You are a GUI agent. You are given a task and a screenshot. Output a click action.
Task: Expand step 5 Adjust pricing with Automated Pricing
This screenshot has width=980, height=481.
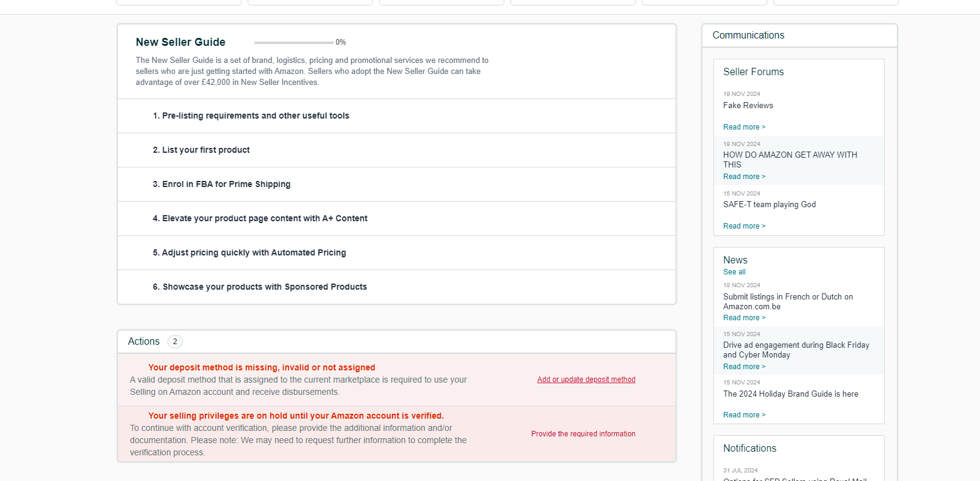(397, 252)
